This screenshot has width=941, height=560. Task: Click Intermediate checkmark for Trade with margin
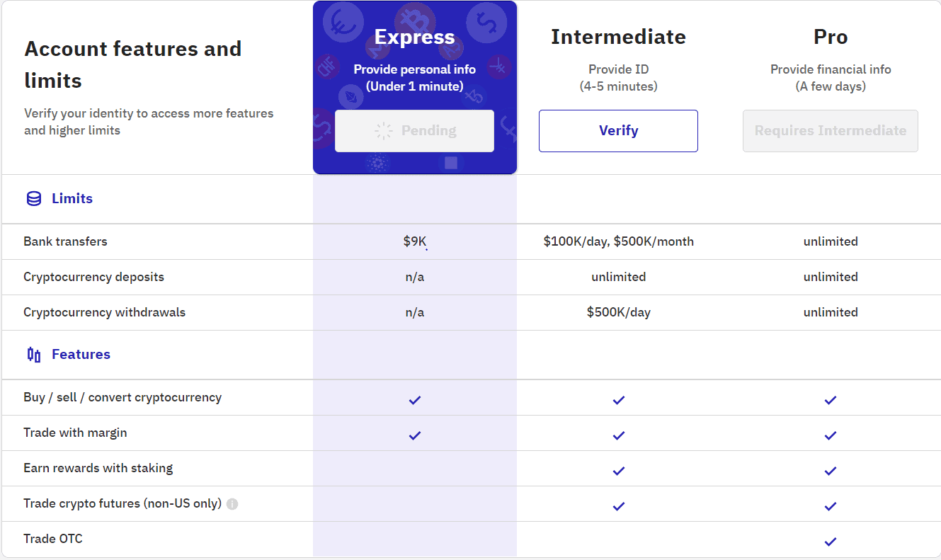pos(619,435)
